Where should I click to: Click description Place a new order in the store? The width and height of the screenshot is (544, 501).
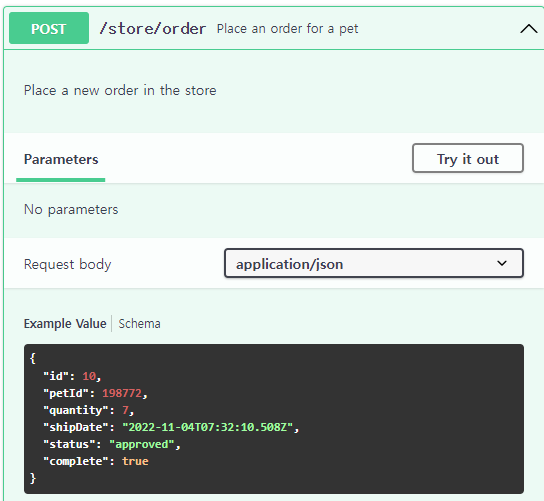tap(120, 91)
